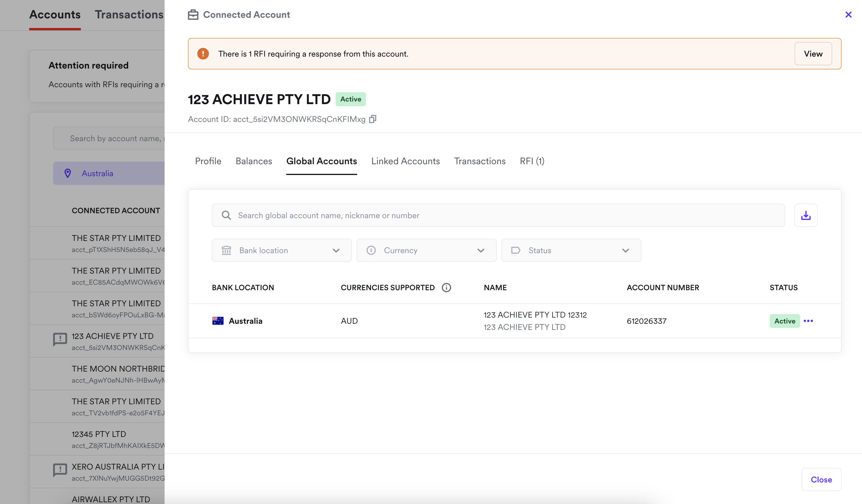Expand the Status filter dropdown
862x504 pixels.
[x=571, y=250]
